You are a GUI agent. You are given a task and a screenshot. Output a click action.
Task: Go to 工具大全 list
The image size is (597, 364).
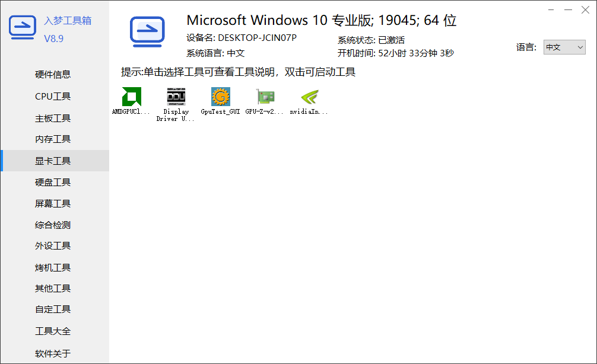click(53, 331)
